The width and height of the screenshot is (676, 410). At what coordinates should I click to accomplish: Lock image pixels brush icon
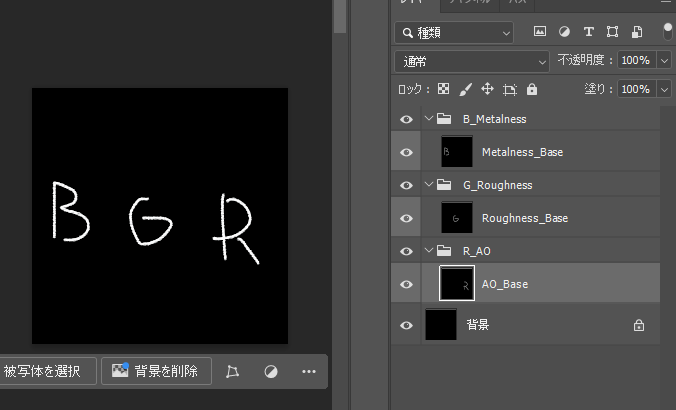(466, 89)
